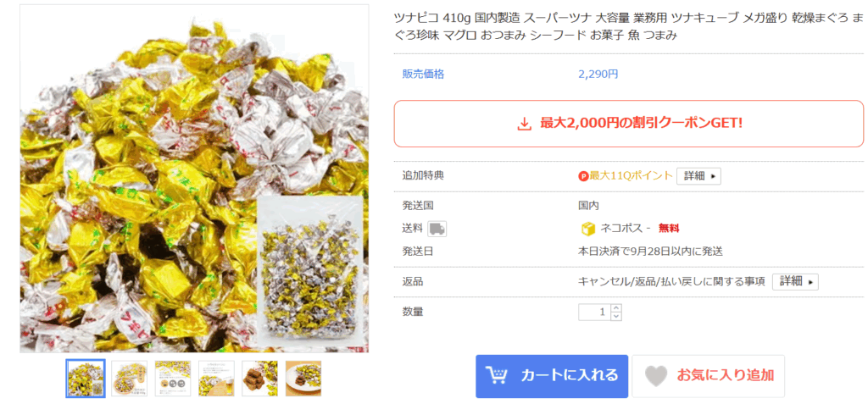
Task: Click the yellow Nekopos package icon
Action: click(588, 229)
